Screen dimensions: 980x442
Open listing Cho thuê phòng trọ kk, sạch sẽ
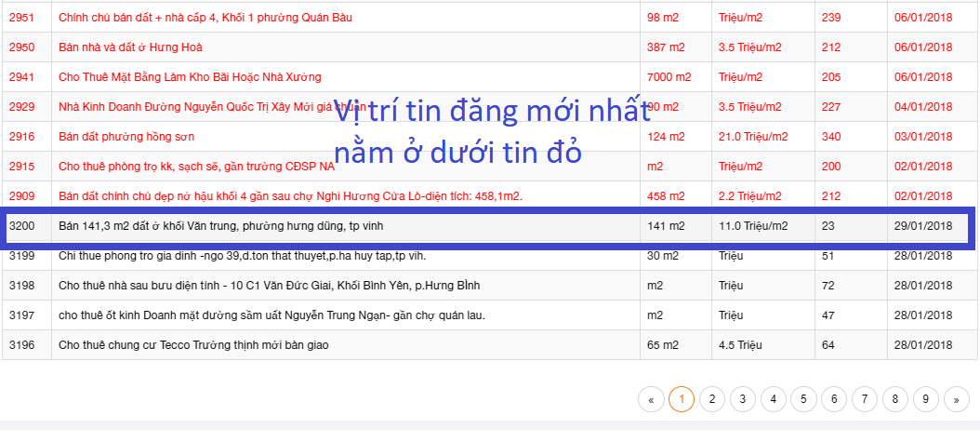[196, 167]
